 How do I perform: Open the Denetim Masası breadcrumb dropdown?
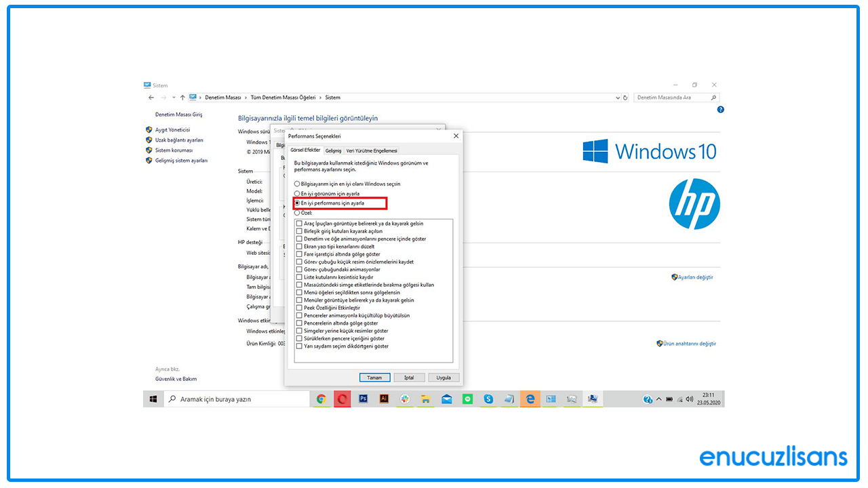(222, 97)
